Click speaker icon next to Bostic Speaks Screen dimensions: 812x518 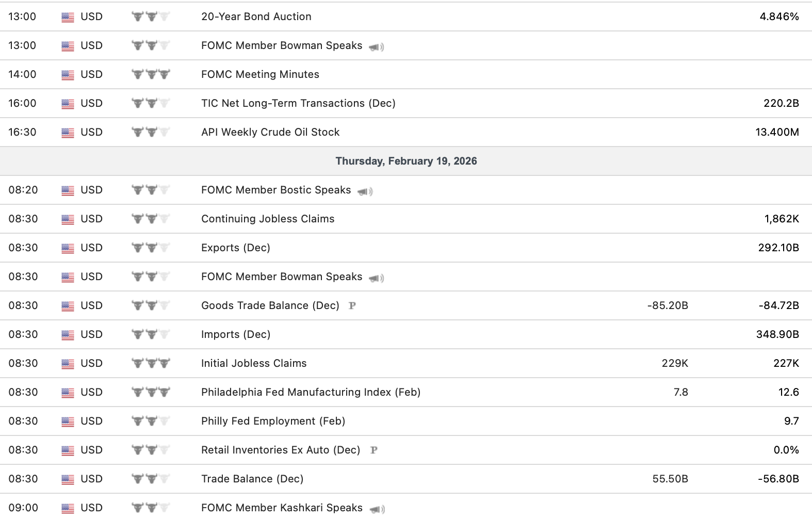click(365, 191)
